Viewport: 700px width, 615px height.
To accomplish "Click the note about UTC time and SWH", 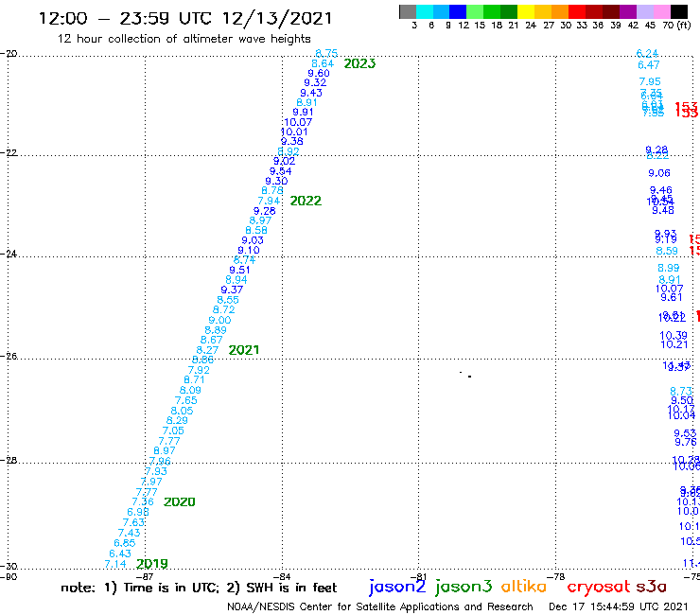I will point(199,588).
